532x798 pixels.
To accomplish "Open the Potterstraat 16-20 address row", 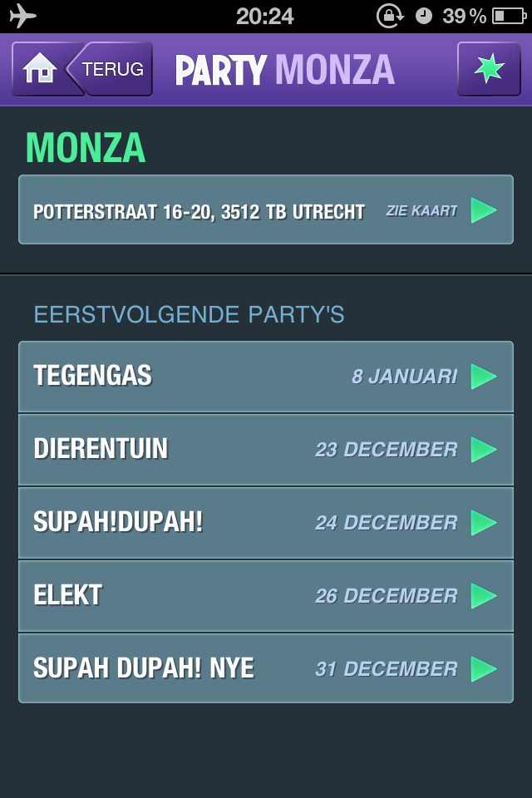I will click(x=199, y=211).
